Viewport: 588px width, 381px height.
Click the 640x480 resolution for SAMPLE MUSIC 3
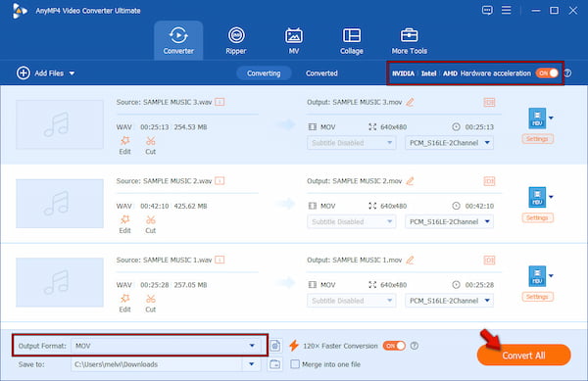pos(393,127)
